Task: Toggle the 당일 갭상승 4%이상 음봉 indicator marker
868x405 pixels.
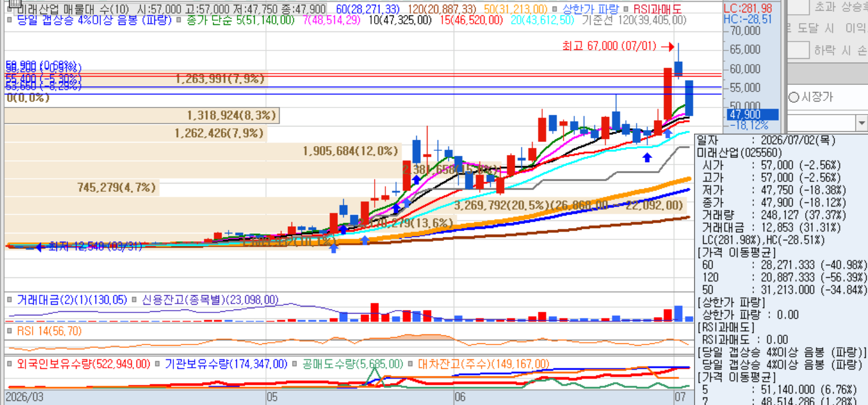Action: pos(9,20)
